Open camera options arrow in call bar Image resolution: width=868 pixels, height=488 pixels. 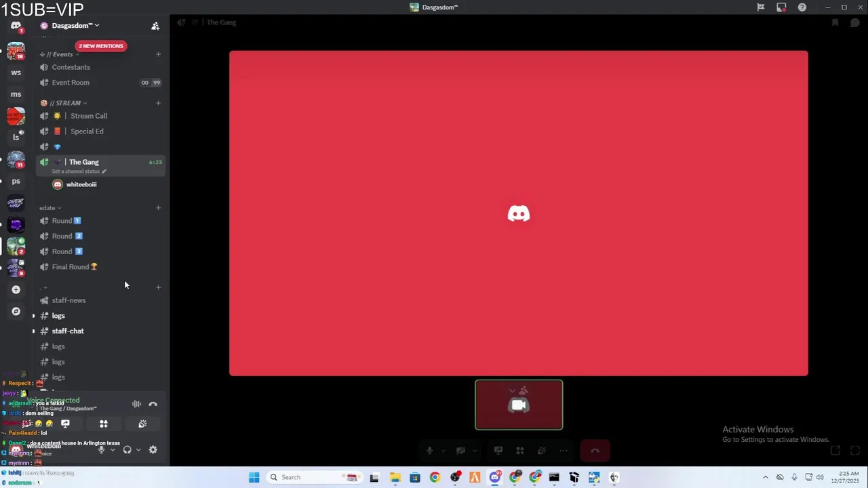[x=475, y=451]
